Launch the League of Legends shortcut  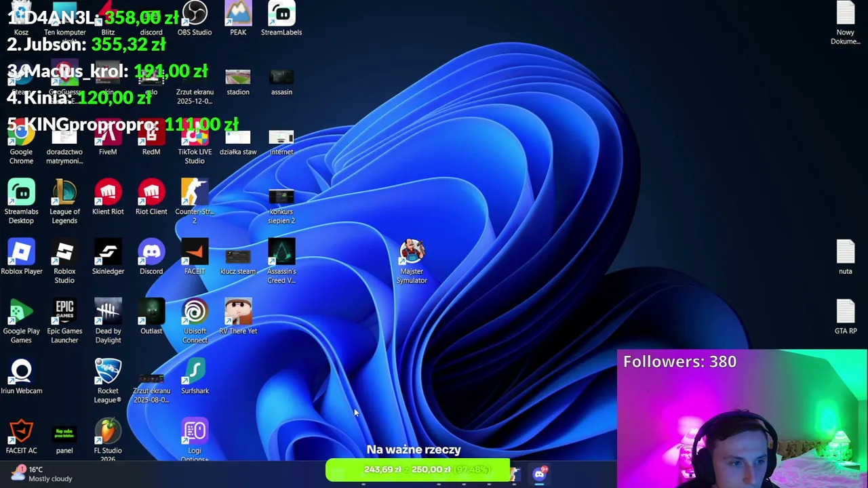(x=64, y=201)
